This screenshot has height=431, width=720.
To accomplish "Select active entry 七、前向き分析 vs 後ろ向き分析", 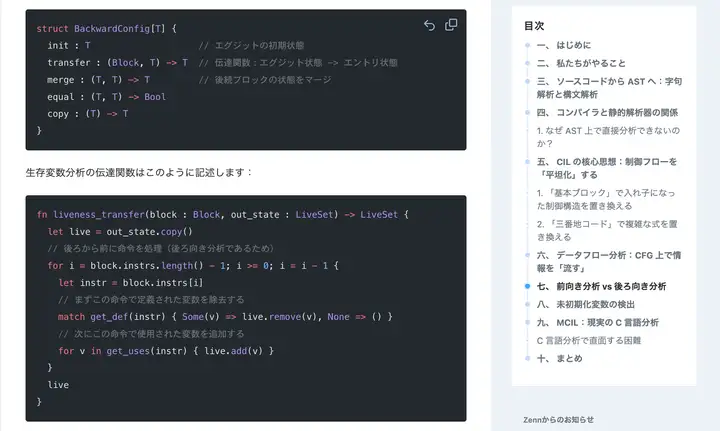I will click(x=601, y=286).
